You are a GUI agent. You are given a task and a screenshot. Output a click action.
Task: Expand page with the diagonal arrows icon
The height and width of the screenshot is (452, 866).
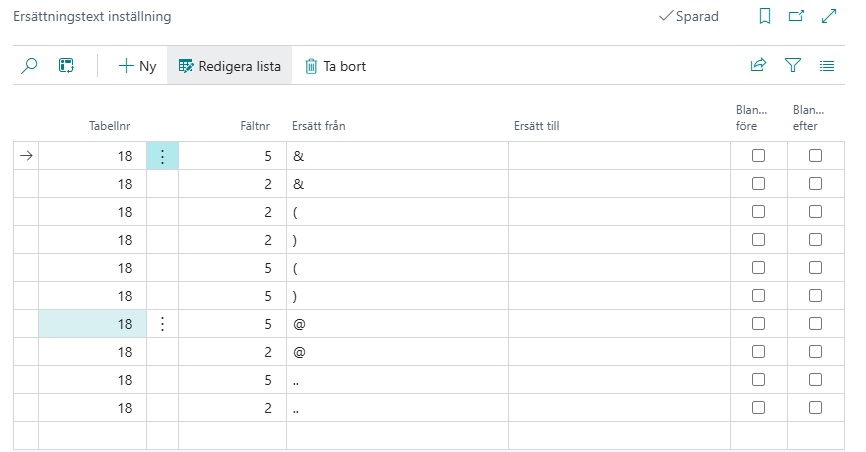point(828,16)
